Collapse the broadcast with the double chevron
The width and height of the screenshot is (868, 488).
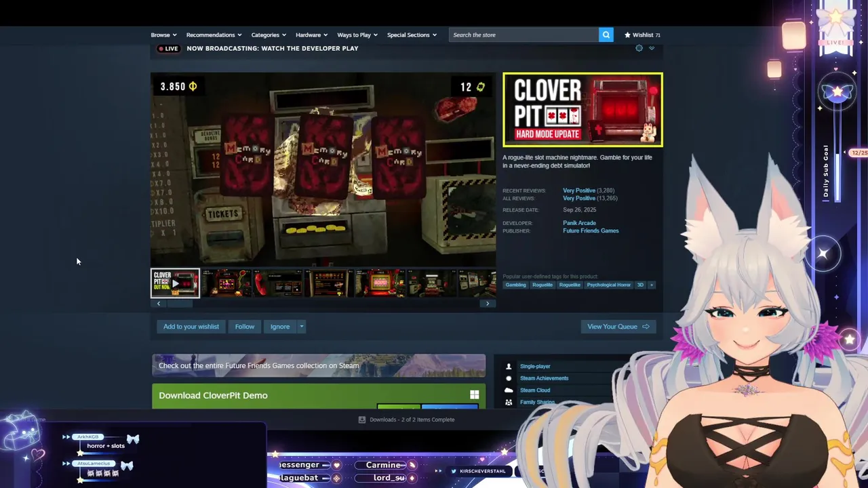652,48
